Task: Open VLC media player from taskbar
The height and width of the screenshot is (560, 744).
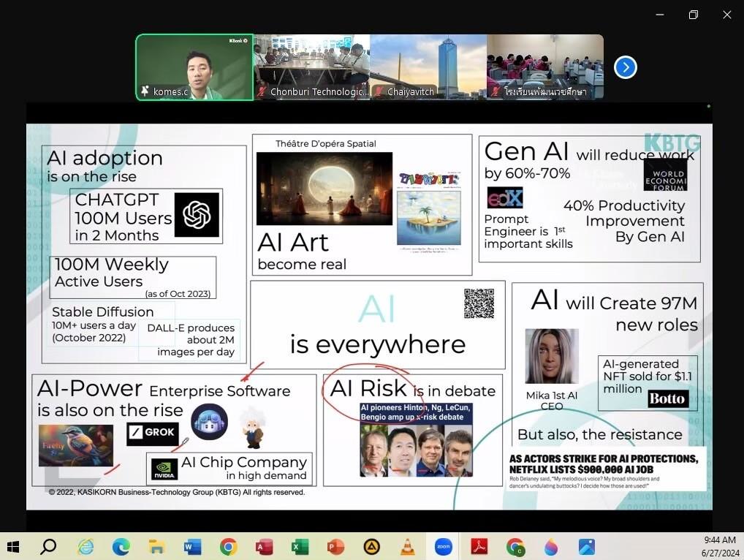Action: click(x=407, y=546)
